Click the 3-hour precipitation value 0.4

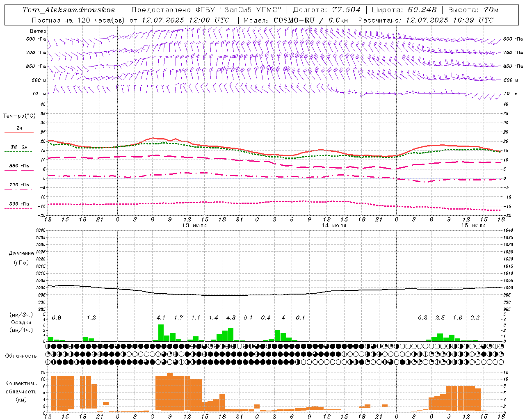266,318
